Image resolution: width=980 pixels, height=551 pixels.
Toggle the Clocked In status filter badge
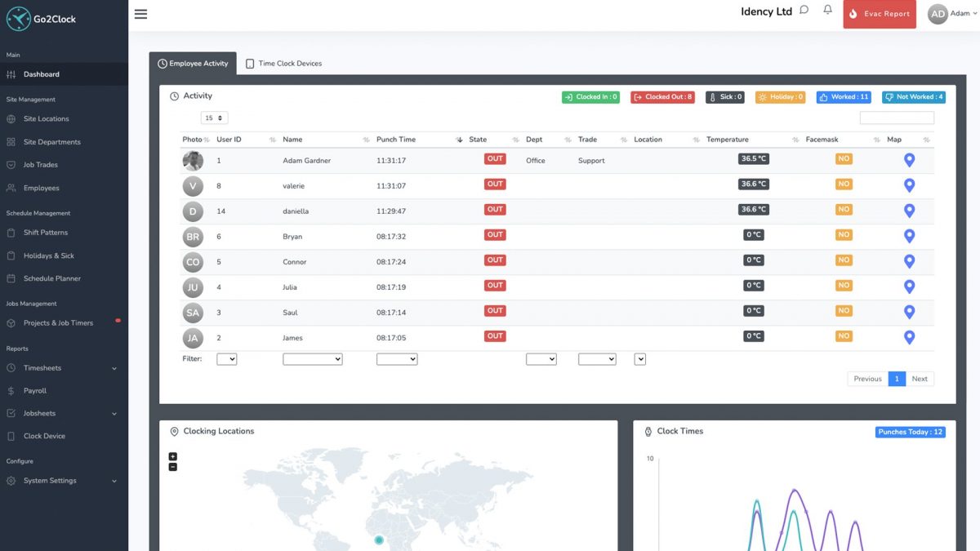pyautogui.click(x=590, y=97)
